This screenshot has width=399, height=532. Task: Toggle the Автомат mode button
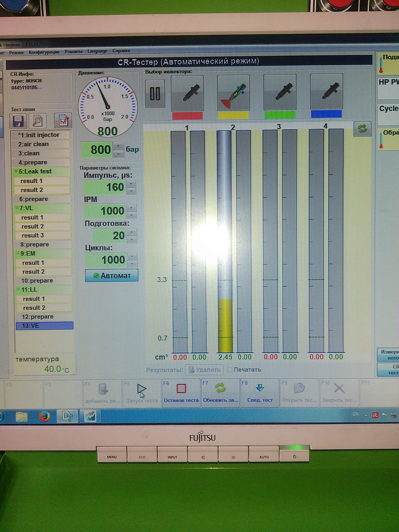click(x=112, y=276)
